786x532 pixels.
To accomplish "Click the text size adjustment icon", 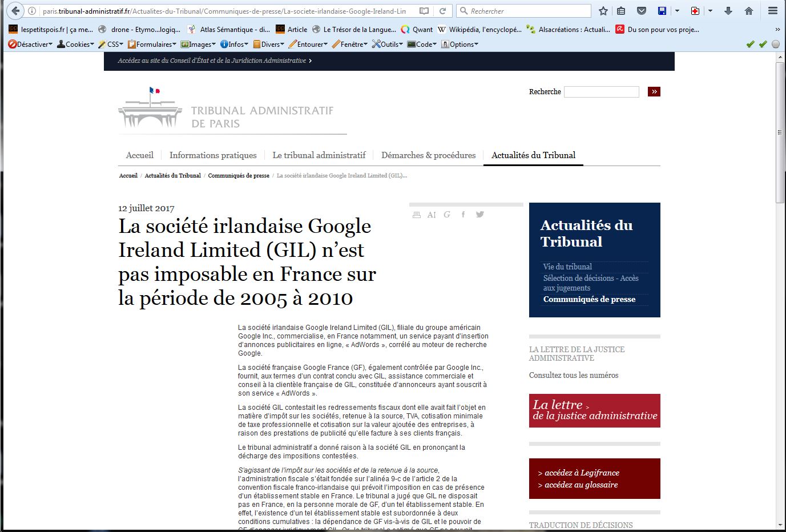I will point(432,215).
